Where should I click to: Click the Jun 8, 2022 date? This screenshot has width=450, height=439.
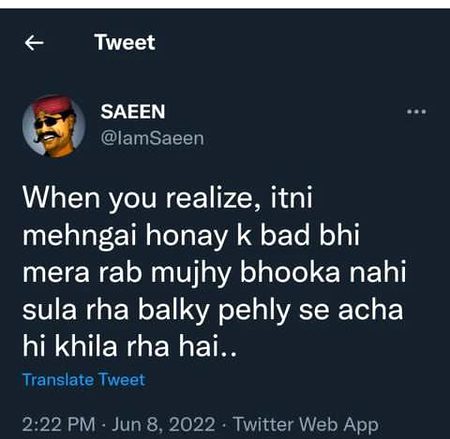coord(164,425)
